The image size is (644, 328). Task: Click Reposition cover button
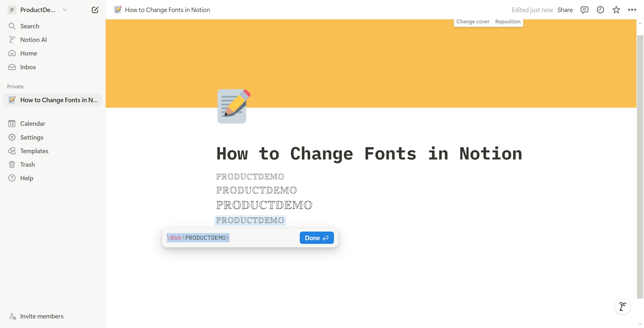point(508,22)
